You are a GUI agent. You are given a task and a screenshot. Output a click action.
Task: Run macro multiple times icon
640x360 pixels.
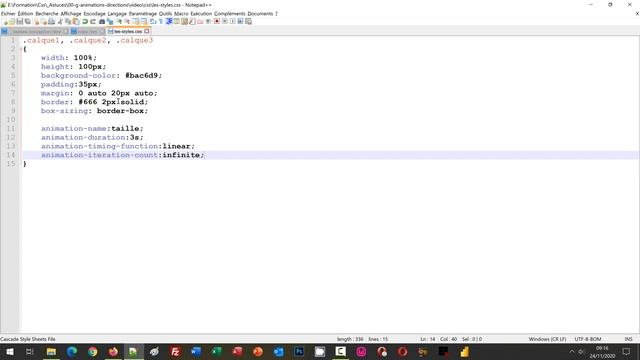[240, 21]
